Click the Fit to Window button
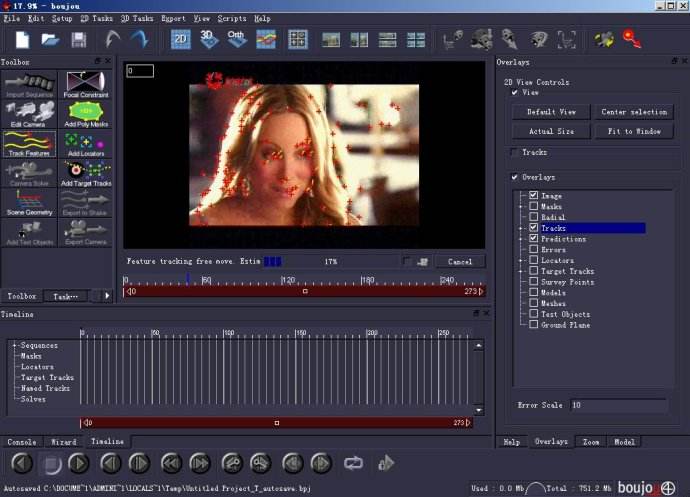690x497 pixels. [x=634, y=131]
